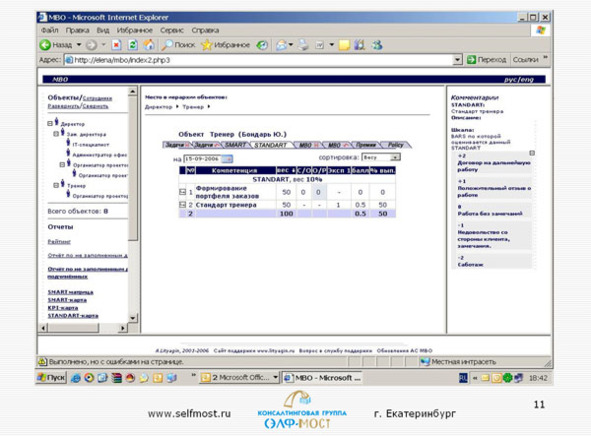Screen dimensions: 591x436
Task: Click the Mail icon in toolbar
Action: (281, 45)
